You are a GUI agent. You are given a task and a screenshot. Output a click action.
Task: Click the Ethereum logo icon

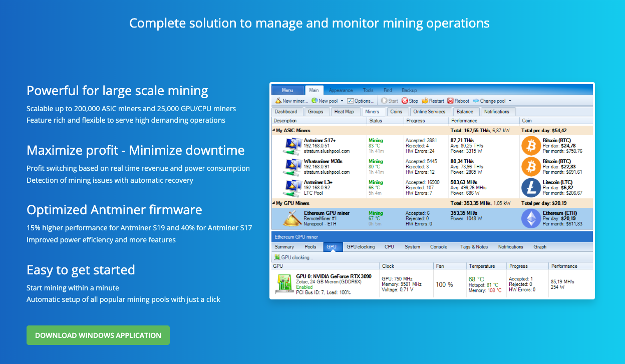tap(531, 219)
